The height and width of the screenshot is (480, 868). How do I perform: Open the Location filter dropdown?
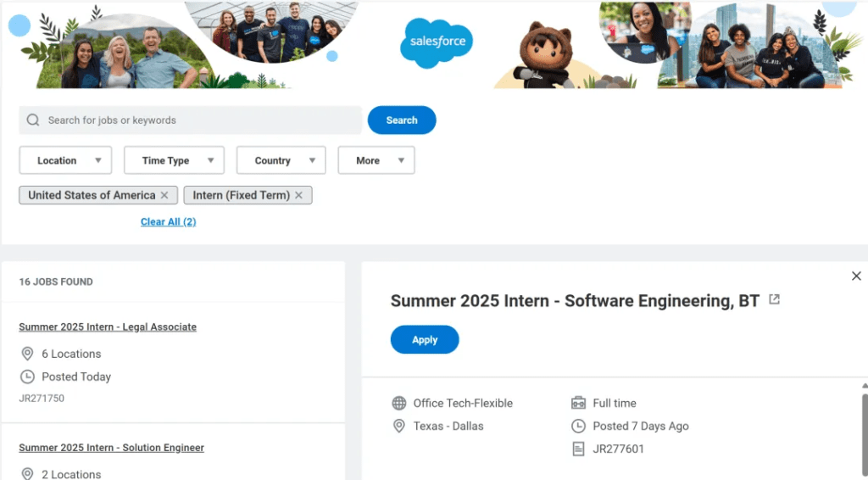tap(65, 160)
